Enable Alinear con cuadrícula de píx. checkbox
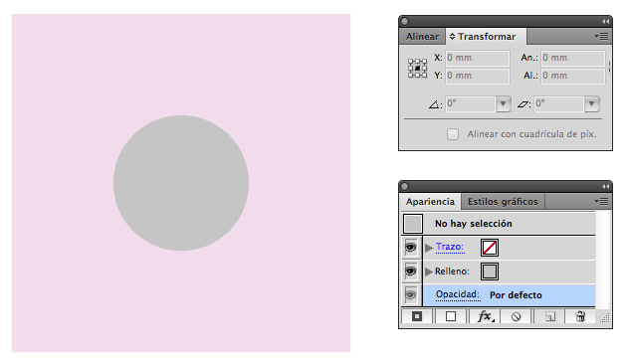Viewport: 627px width, 364px height. tap(453, 134)
